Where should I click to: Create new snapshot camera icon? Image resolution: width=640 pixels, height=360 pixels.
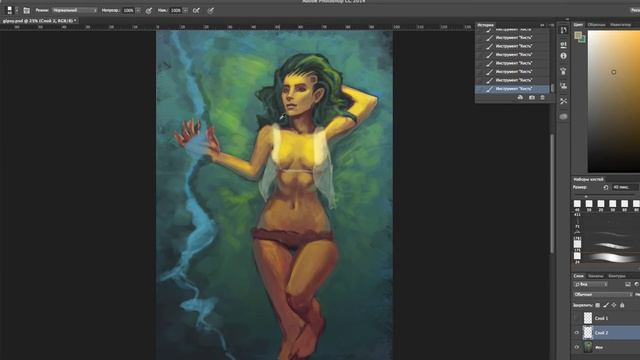click(x=531, y=98)
